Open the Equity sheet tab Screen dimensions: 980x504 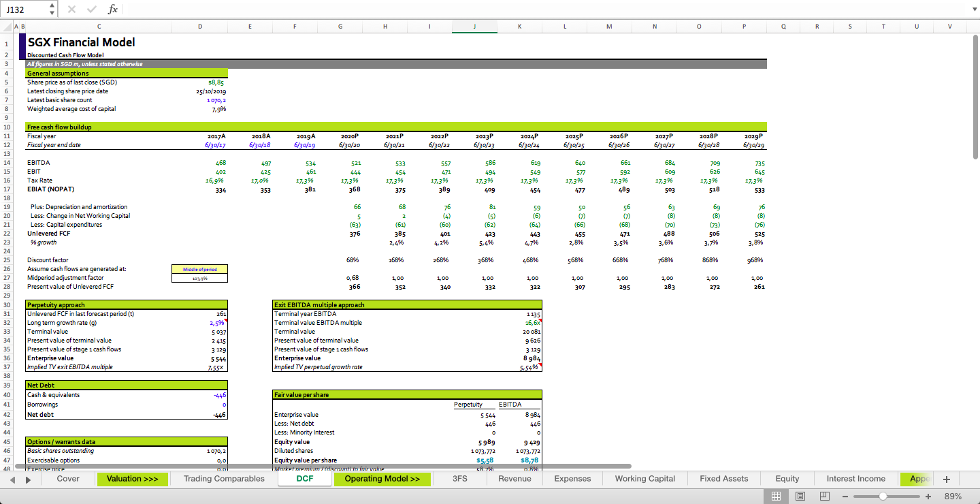point(787,479)
